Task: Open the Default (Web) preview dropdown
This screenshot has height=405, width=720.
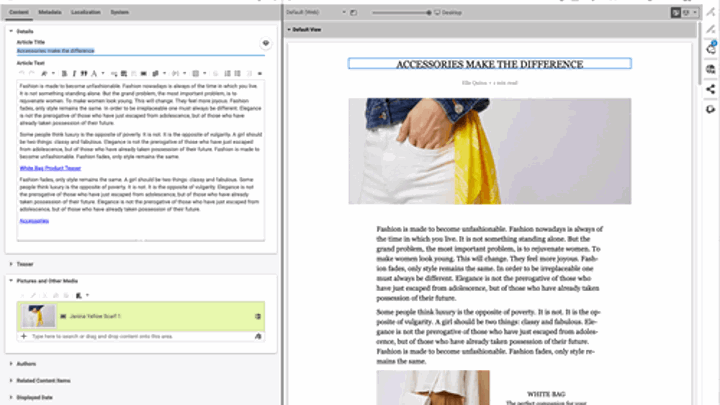Action: pyautogui.click(x=315, y=13)
